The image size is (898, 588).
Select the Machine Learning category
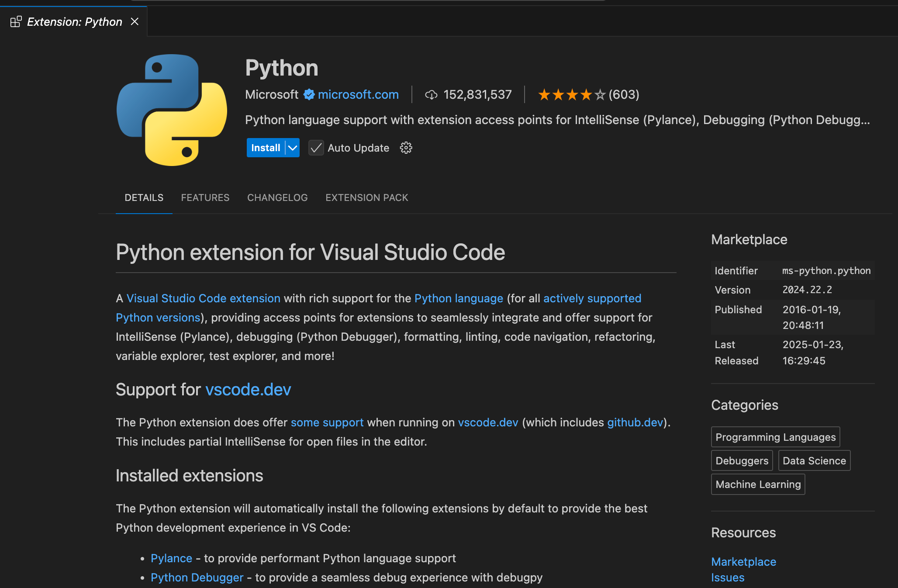tap(758, 484)
